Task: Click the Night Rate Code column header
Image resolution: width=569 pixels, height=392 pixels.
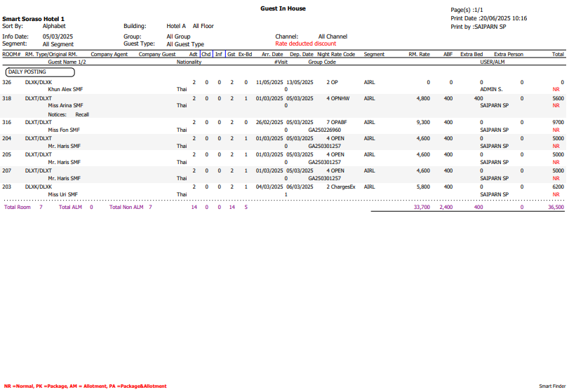Action: pyautogui.click(x=336, y=54)
